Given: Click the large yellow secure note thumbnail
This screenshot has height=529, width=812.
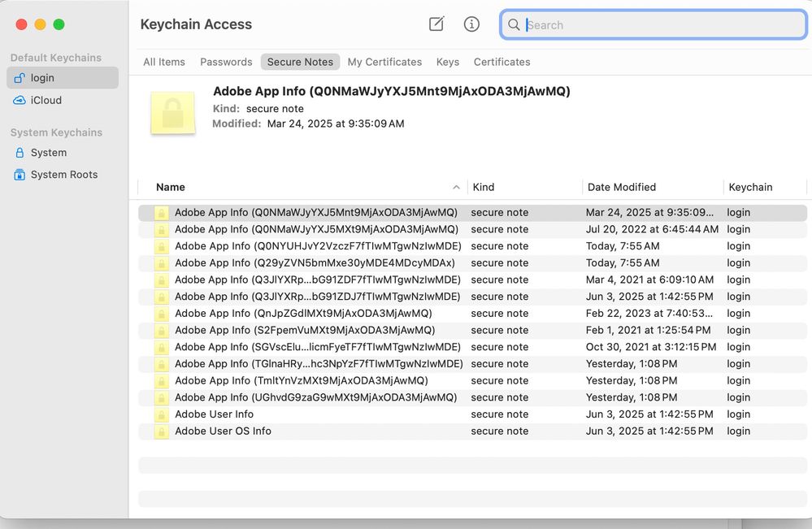Looking at the screenshot, I should tap(173, 113).
